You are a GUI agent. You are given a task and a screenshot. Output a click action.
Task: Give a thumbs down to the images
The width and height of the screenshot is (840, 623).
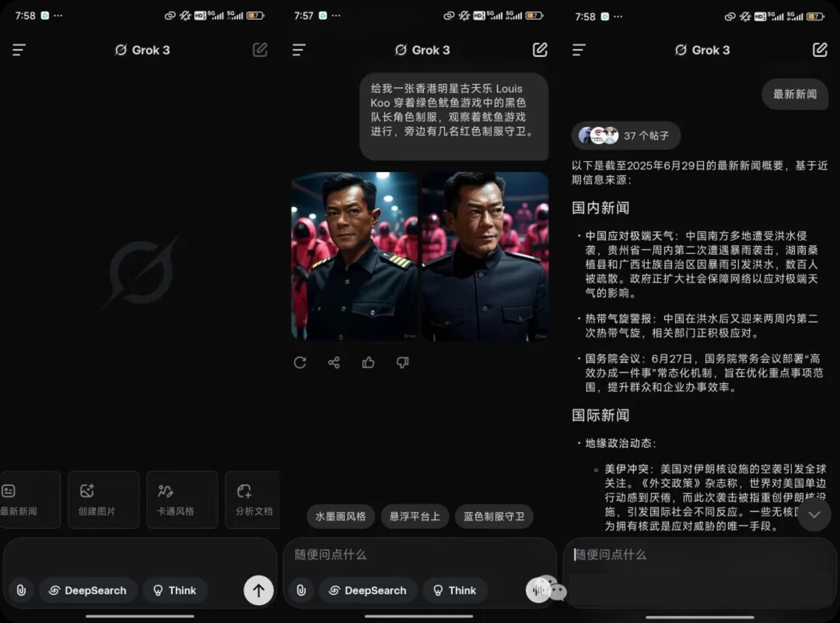402,363
